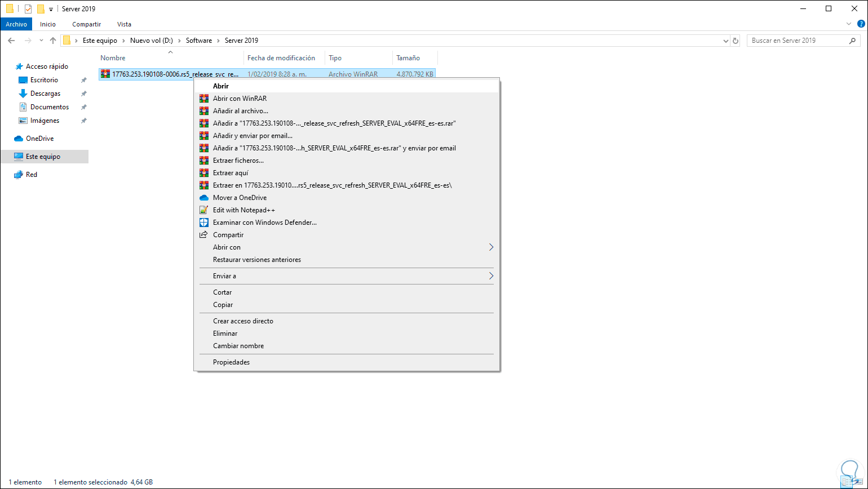Click the Software breadcrumb in the address bar
This screenshot has width=868, height=489.
click(199, 41)
